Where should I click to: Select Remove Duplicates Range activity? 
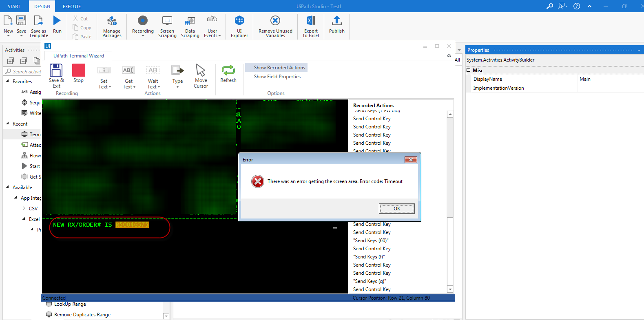tap(78, 315)
